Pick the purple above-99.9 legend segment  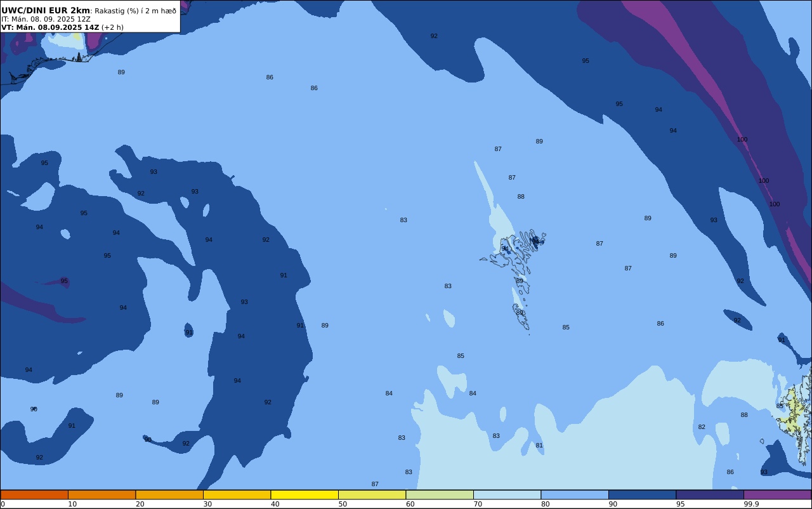[x=777, y=494]
